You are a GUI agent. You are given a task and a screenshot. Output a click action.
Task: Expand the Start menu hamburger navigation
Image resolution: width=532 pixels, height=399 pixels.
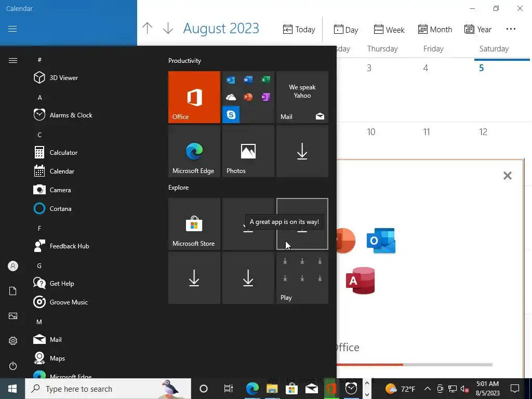[x=13, y=60]
